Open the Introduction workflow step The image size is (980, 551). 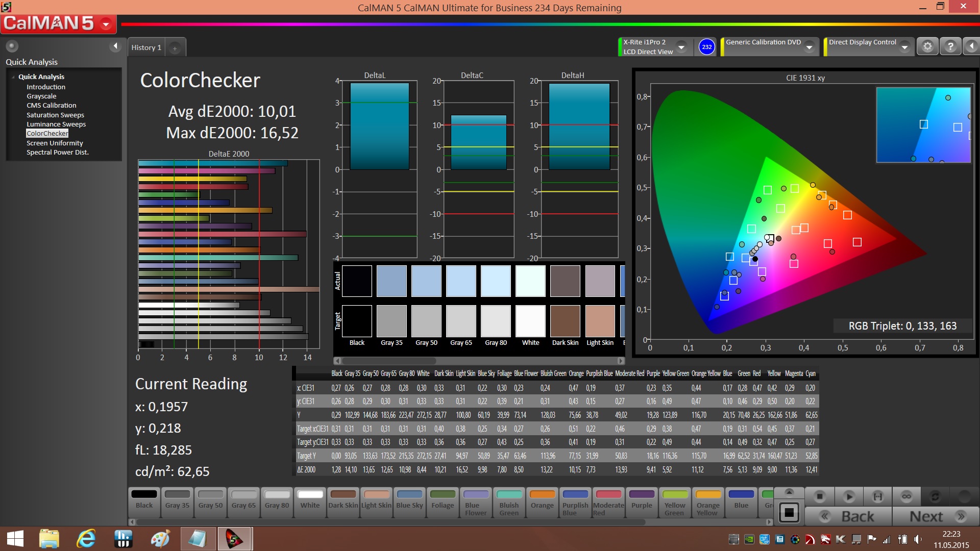click(46, 87)
